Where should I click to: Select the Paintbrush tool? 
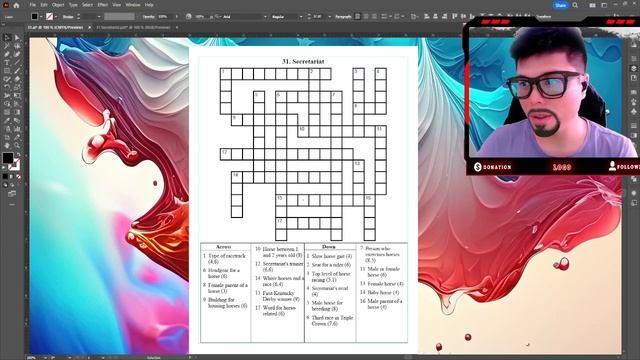pos(17,70)
